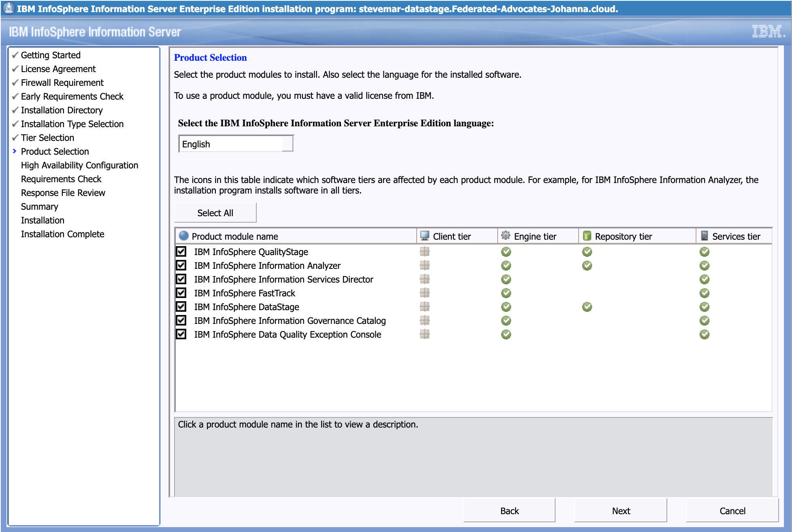Click DataStage repository tier green check icon
This screenshot has height=532, width=792.
pos(587,307)
